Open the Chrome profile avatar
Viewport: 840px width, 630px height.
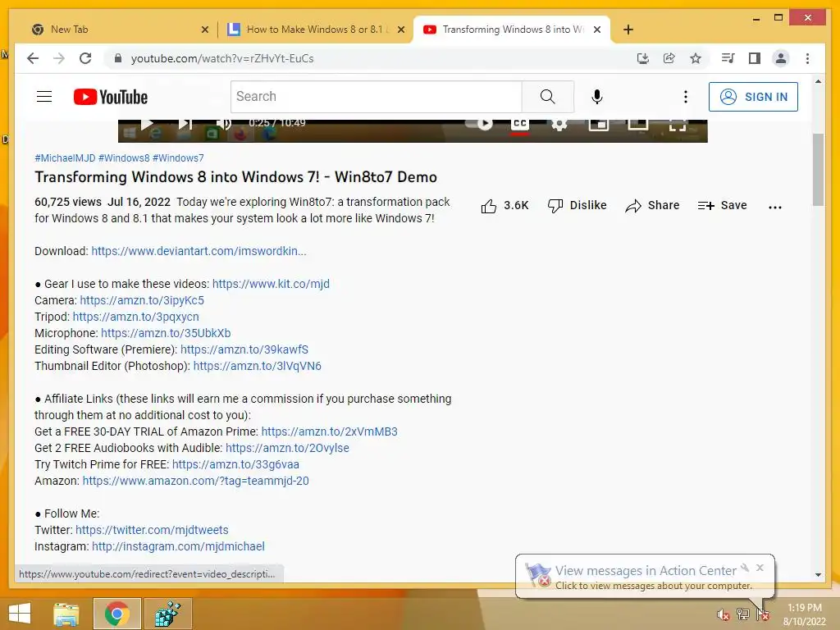(x=781, y=58)
